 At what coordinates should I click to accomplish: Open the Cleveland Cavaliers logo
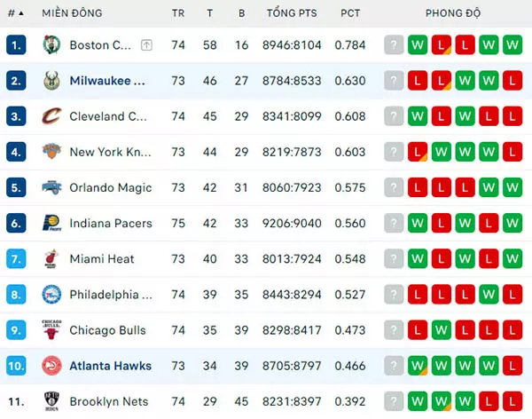point(51,116)
